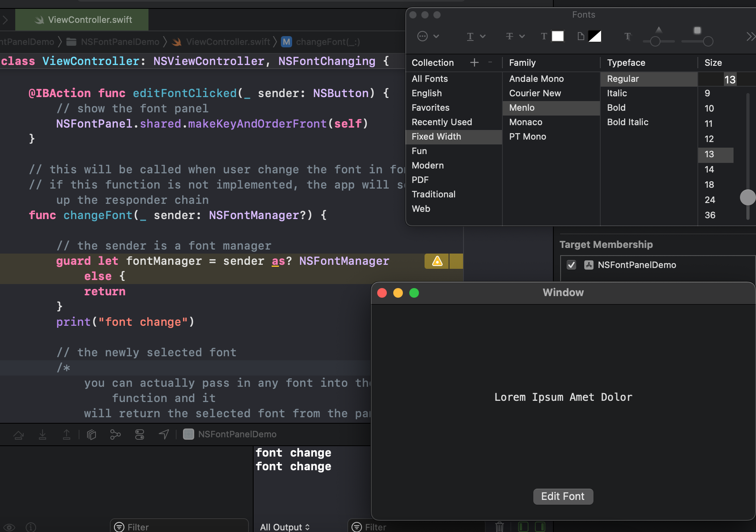Viewport: 756px width, 532px height.
Task: Close the demo Window with red button
Action: point(382,293)
